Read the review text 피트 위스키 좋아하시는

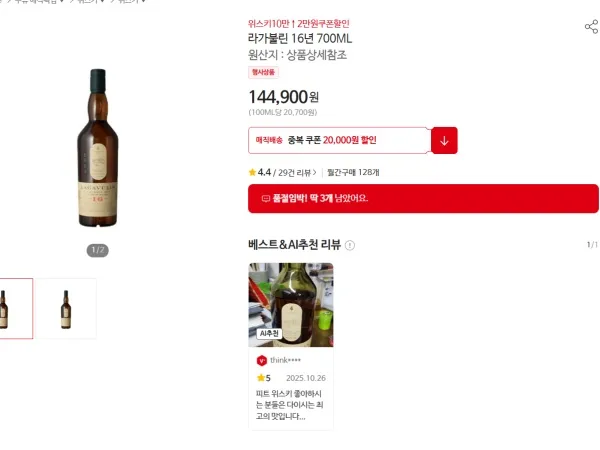[290, 405]
